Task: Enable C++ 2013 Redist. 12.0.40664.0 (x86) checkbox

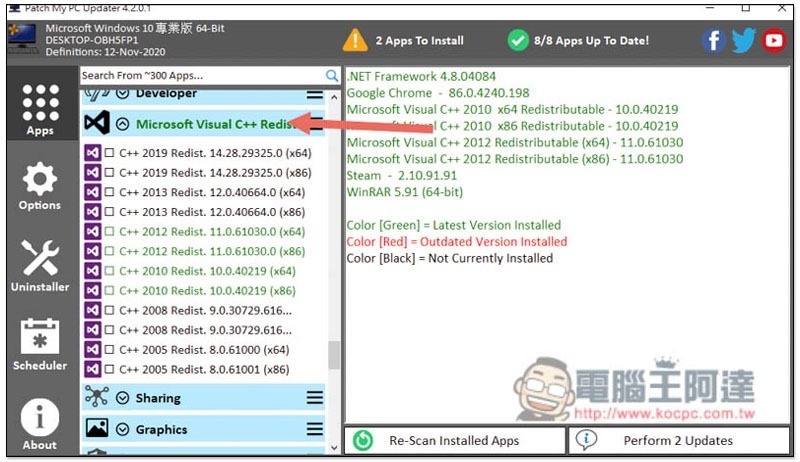Action: pos(110,212)
